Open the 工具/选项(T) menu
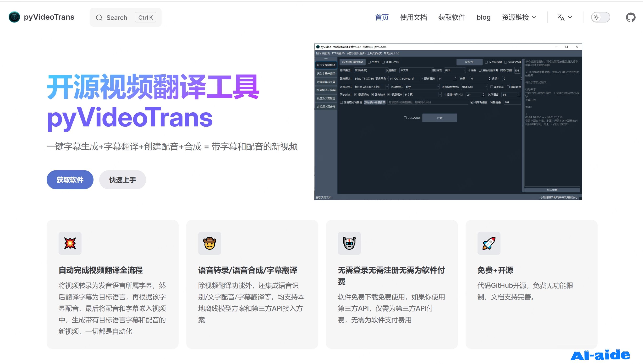This screenshot has width=643, height=364. point(374,53)
